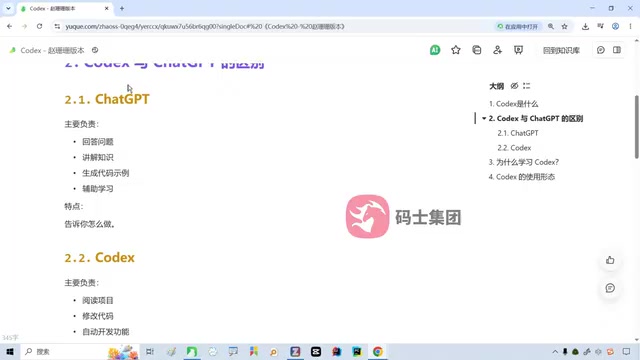Open the clock icon next to the document title

click(95, 50)
